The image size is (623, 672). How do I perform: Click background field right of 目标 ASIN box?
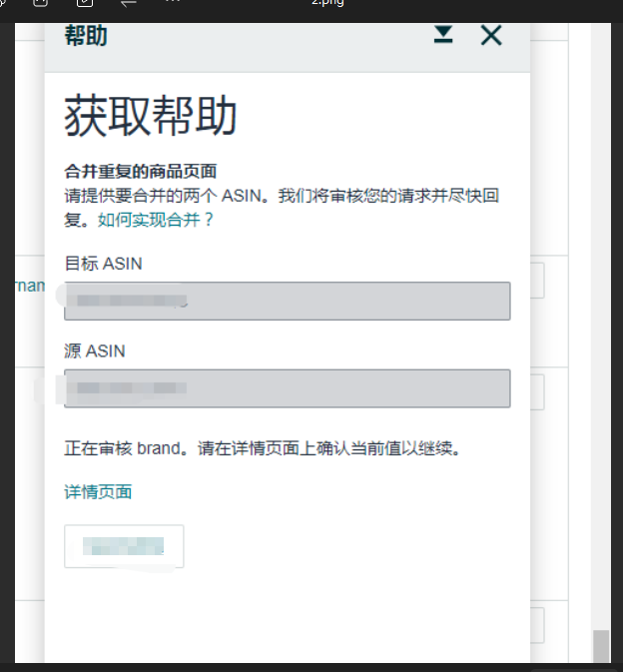tap(537, 281)
